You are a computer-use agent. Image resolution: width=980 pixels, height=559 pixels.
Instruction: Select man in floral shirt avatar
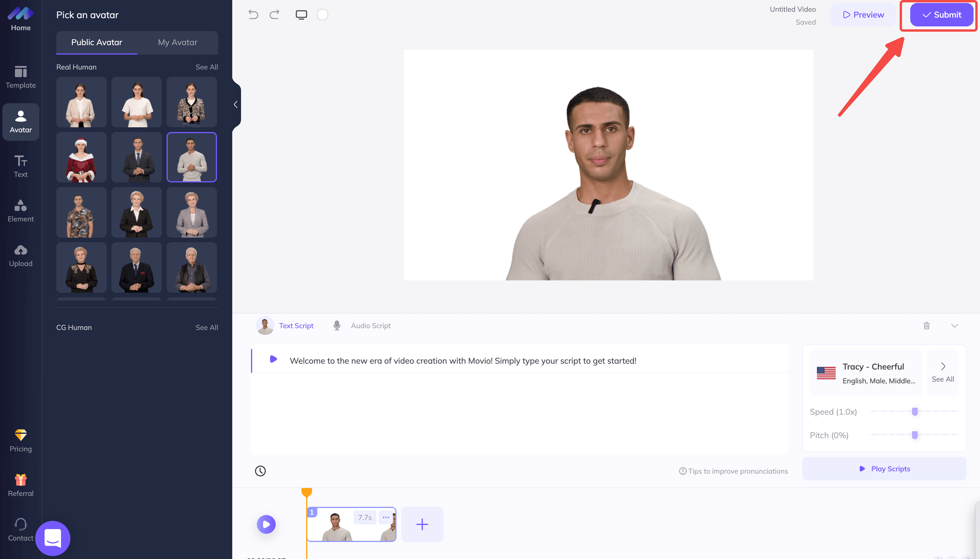pos(82,212)
